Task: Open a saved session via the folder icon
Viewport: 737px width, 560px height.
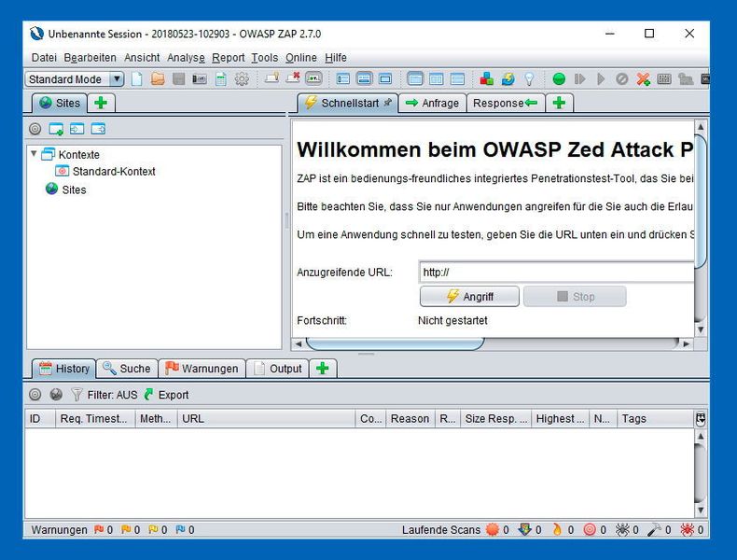Action: pyautogui.click(x=158, y=79)
